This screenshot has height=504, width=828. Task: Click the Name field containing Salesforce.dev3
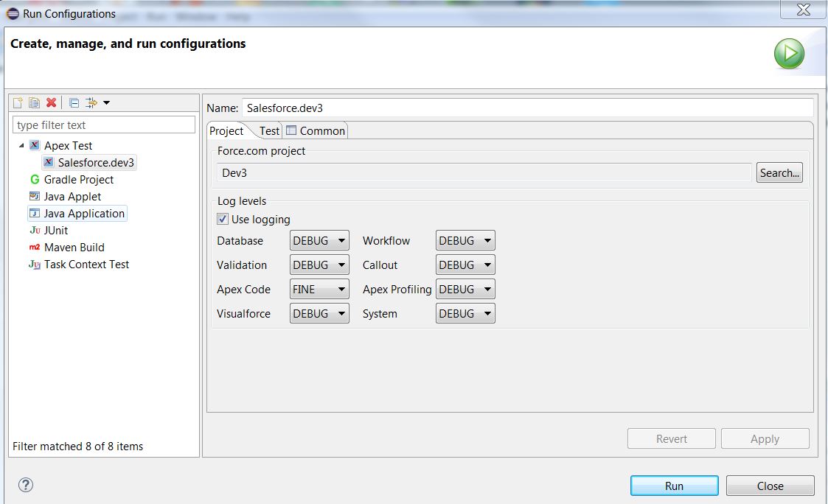527,108
